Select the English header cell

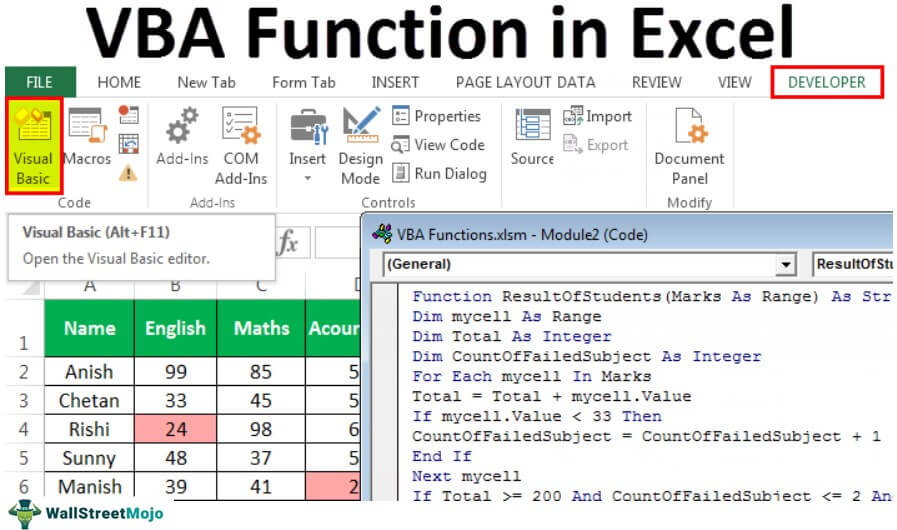(176, 329)
